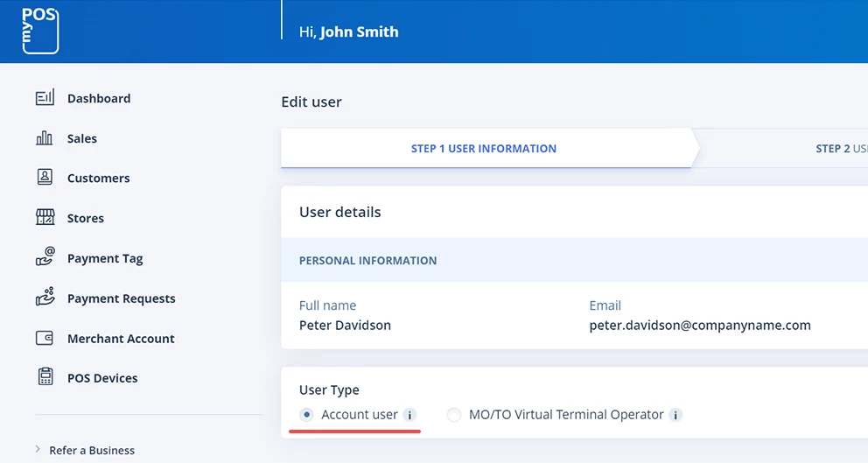Click info icon next to Account user
868x463 pixels.
(x=410, y=415)
